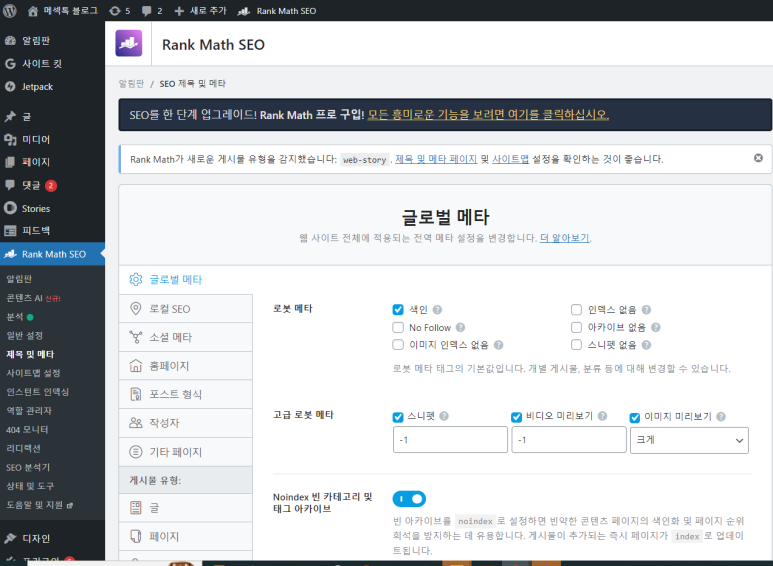773x566 pixels.
Task: Open 댓글 comments with 2 badge
Action: click(x=52, y=185)
